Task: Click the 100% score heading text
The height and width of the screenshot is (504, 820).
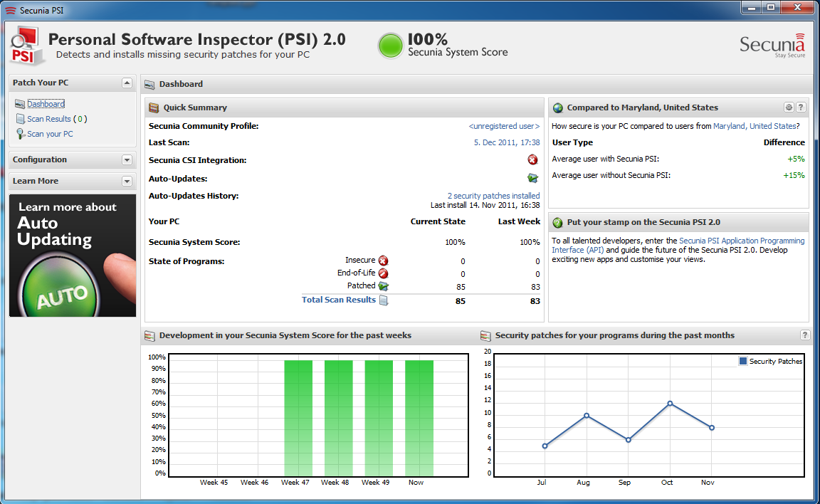Action: 428,39
